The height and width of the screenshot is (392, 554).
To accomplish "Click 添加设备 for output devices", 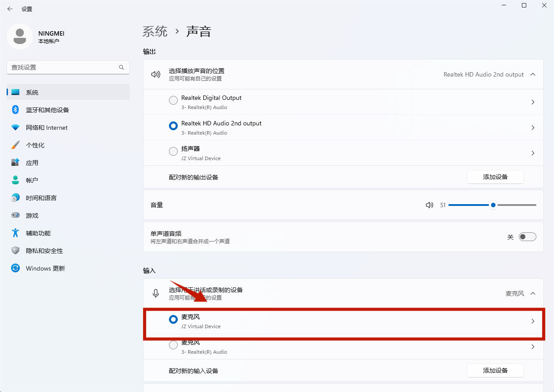I will pyautogui.click(x=495, y=176).
